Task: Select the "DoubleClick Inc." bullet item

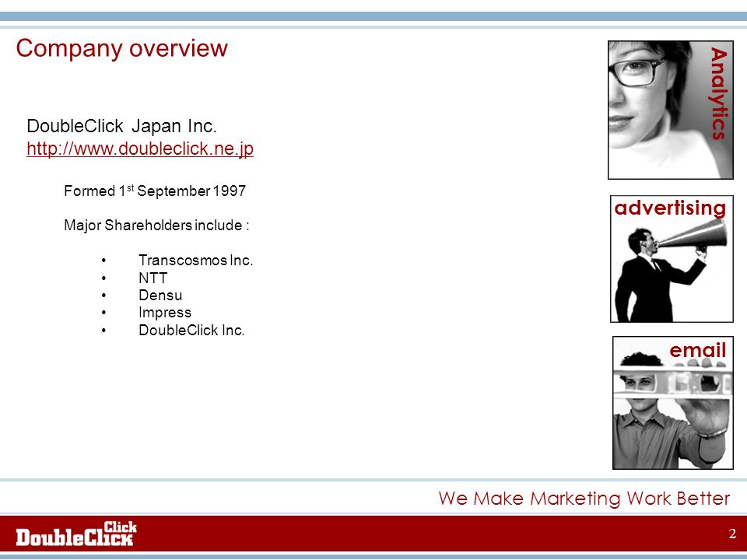Action: pos(191,330)
